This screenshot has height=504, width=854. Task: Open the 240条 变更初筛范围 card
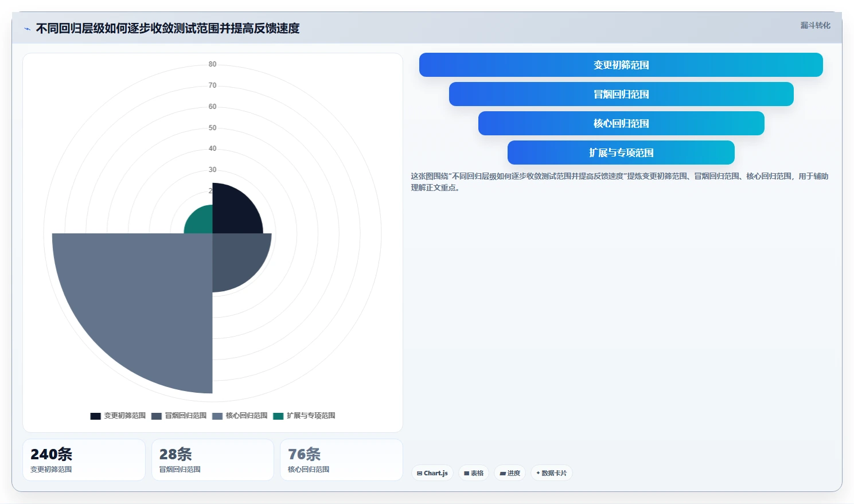84,460
